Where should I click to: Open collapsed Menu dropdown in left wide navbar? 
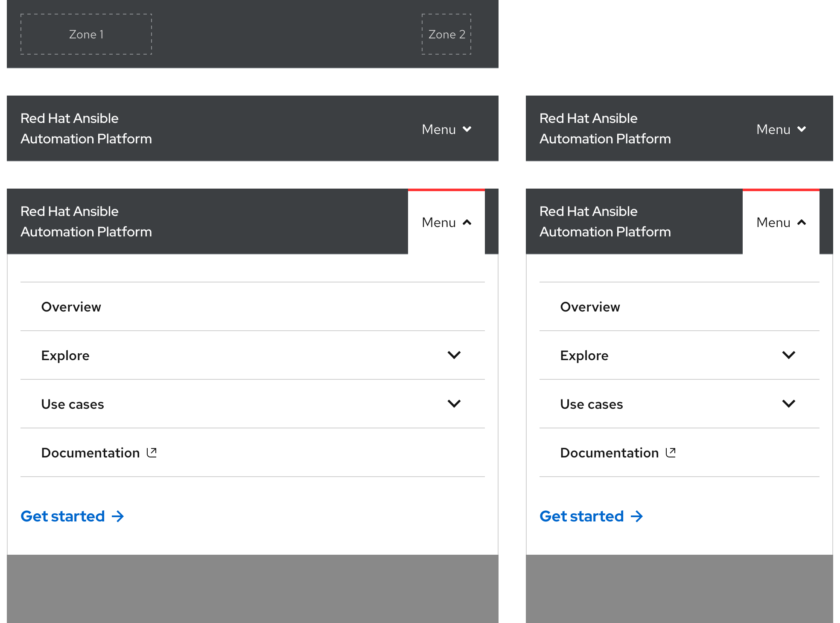tap(446, 129)
